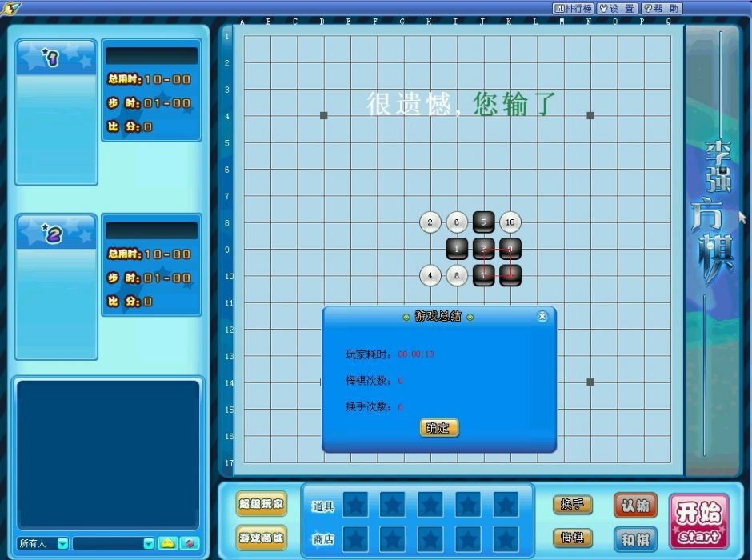Image resolution: width=752 pixels, height=560 pixels.
Task: Click the chat log display area
Action: tap(108, 454)
